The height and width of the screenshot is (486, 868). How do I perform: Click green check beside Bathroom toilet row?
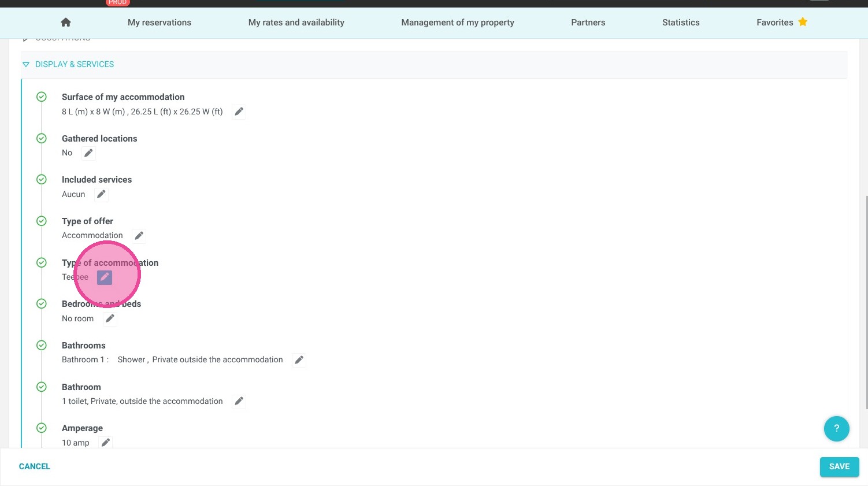click(x=42, y=387)
